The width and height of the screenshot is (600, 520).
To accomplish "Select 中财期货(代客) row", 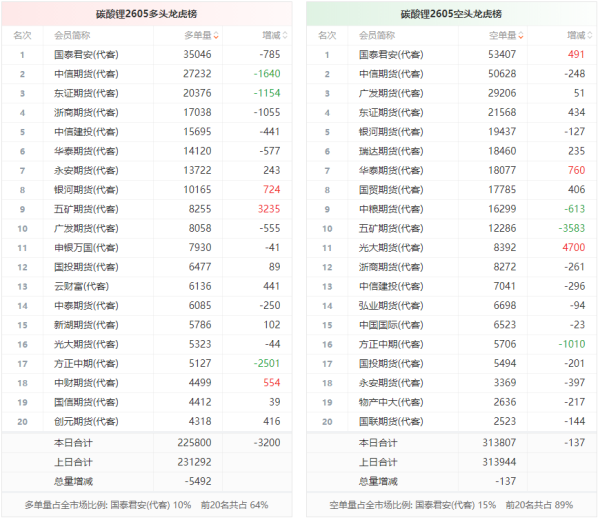I will [x=147, y=383].
